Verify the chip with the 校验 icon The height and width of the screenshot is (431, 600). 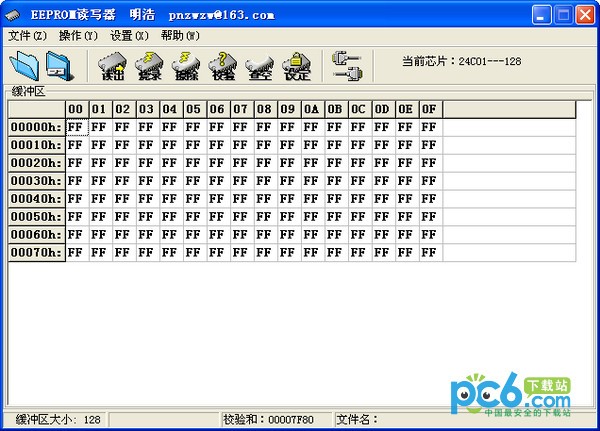[x=223, y=66]
